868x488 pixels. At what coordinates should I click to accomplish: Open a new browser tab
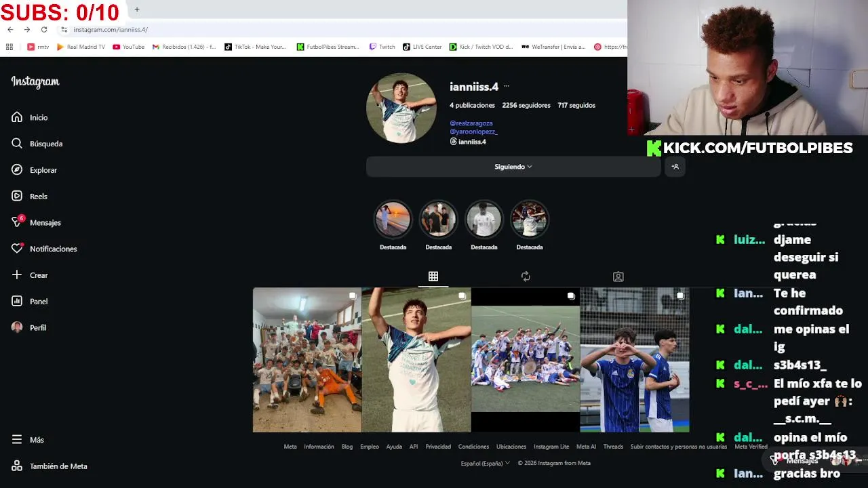pyautogui.click(x=137, y=9)
